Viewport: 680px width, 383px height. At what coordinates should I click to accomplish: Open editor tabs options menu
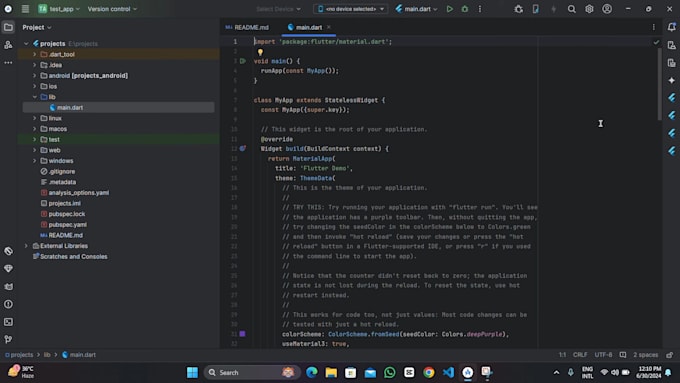(654, 27)
